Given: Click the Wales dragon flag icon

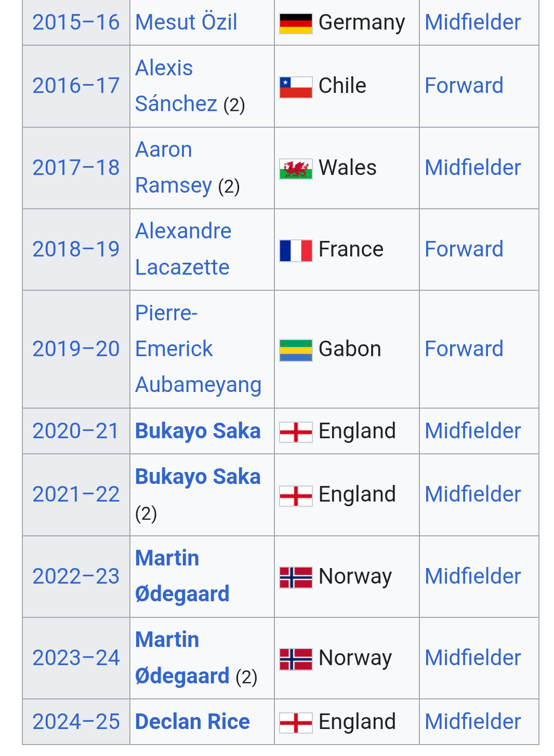Looking at the screenshot, I should click(296, 169).
